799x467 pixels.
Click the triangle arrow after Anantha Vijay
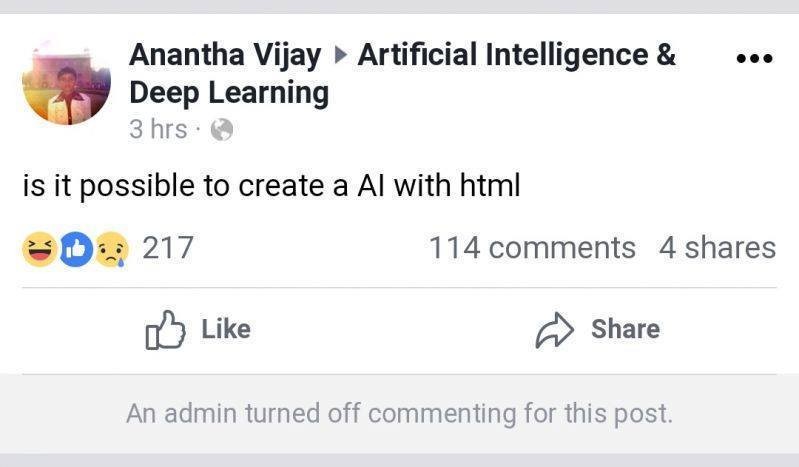(x=340, y=57)
